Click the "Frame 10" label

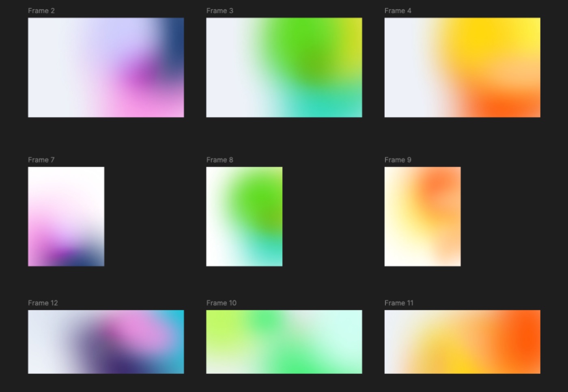tap(221, 303)
